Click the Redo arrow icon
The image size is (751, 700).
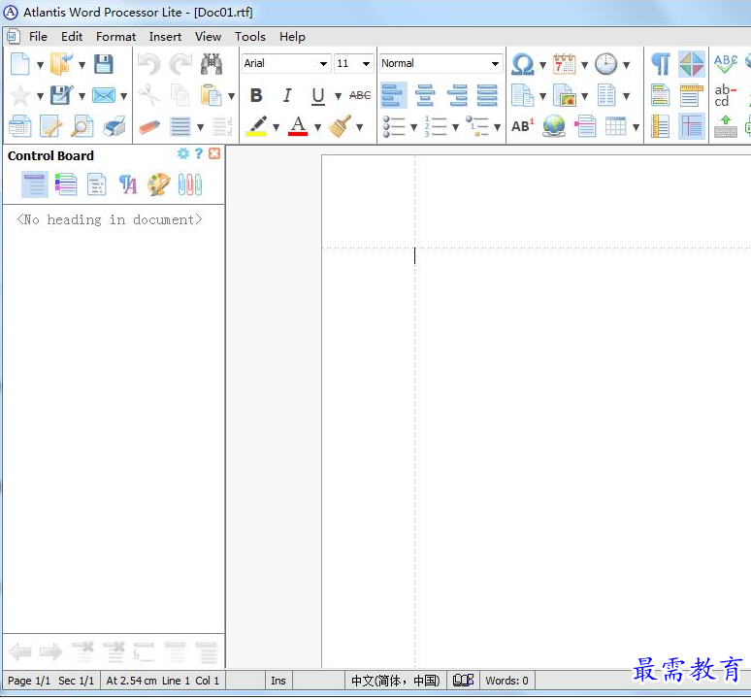(x=180, y=64)
